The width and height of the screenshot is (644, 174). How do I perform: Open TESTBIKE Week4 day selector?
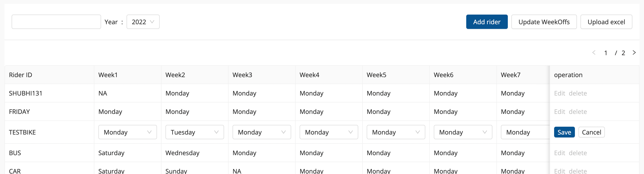pyautogui.click(x=328, y=132)
